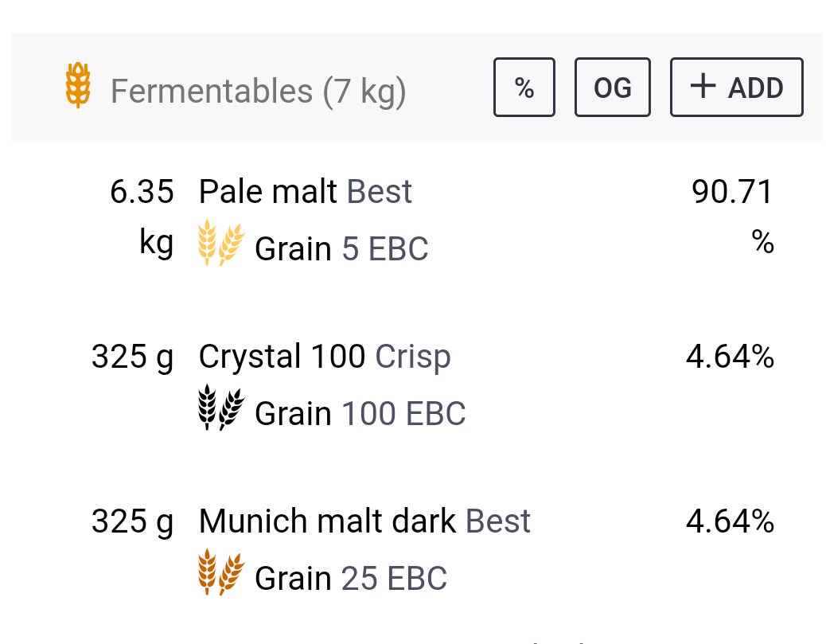The image size is (826, 644).
Task: Open the Crystal 100 Crisp entry
Action: pyautogui.click(x=325, y=357)
